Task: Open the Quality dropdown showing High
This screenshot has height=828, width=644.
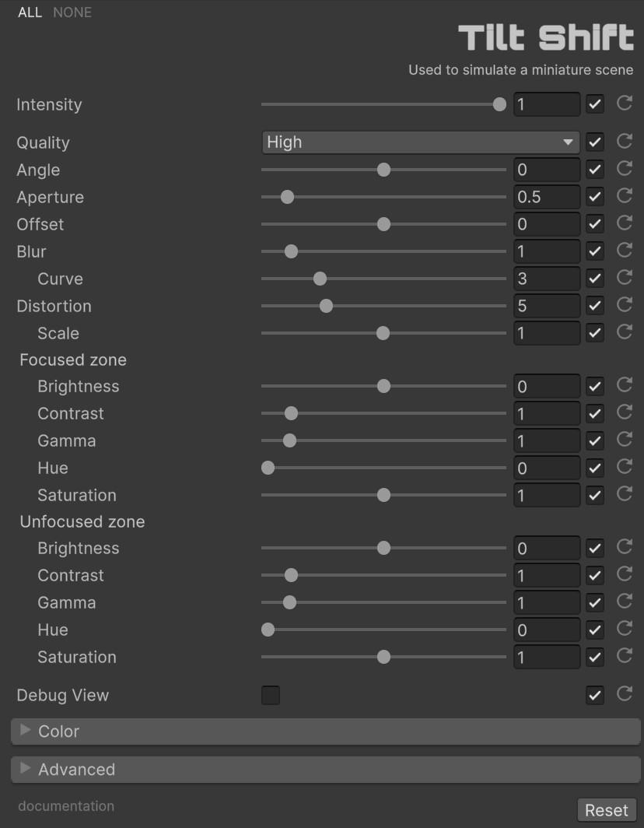Action: [x=420, y=142]
